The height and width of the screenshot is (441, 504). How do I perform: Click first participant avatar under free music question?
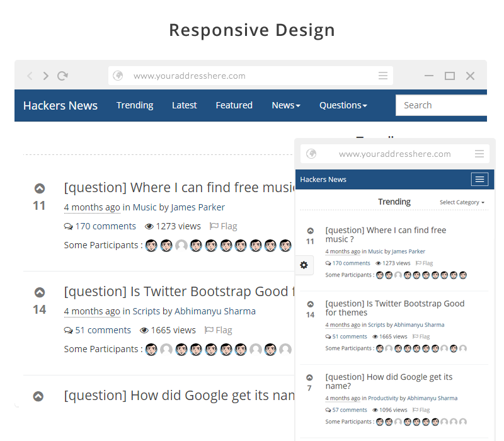pos(151,245)
